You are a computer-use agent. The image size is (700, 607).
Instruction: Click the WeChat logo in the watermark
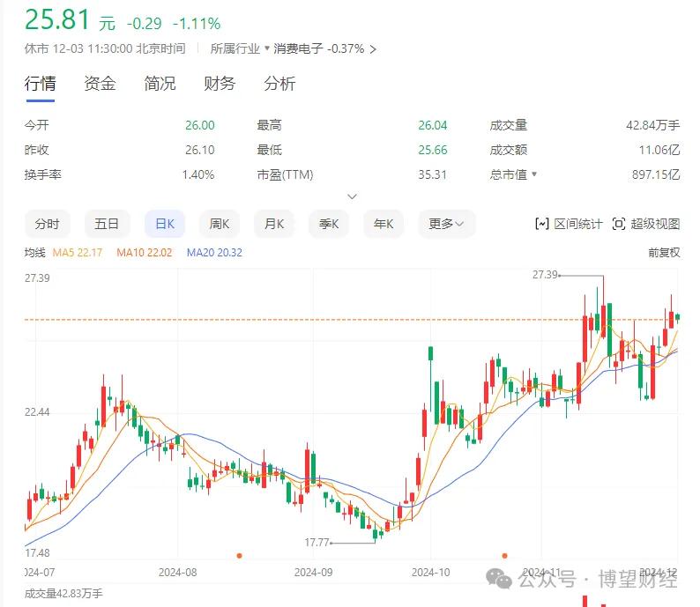[500, 579]
